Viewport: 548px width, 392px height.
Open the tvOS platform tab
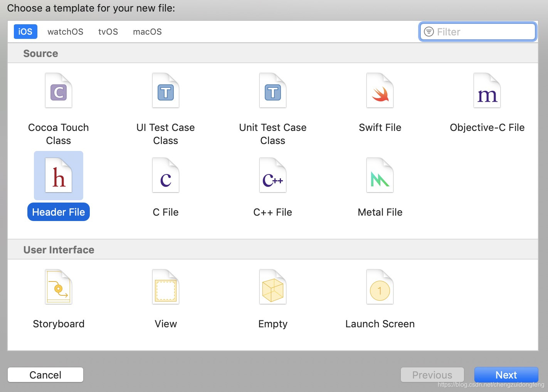tap(108, 32)
